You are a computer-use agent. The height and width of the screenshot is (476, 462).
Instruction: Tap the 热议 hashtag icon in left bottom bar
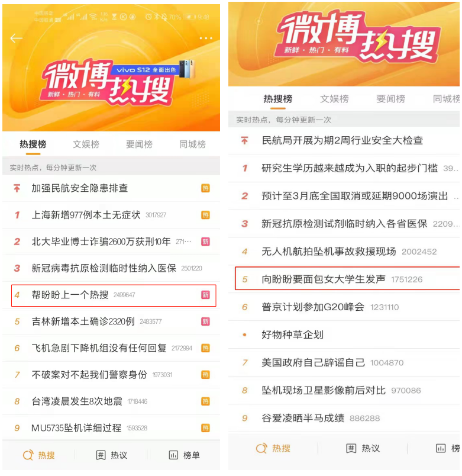click(x=101, y=455)
